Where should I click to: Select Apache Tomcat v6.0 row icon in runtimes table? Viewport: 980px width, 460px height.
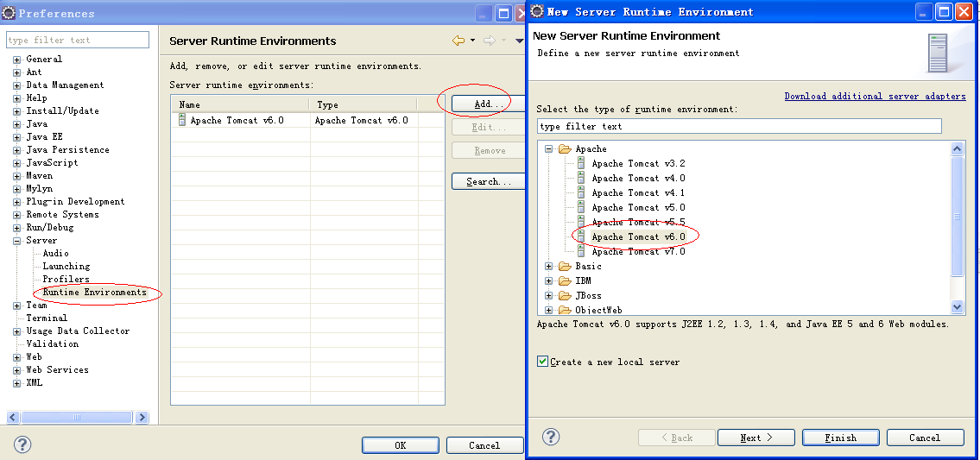[x=182, y=120]
